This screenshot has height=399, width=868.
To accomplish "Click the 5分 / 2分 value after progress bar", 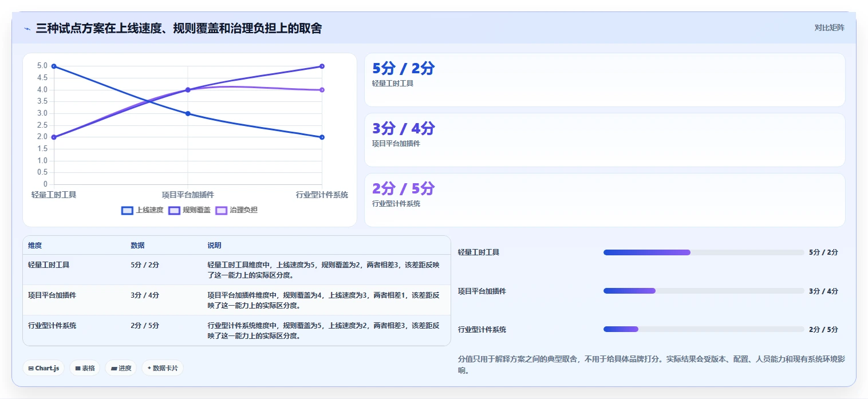I will (x=823, y=252).
